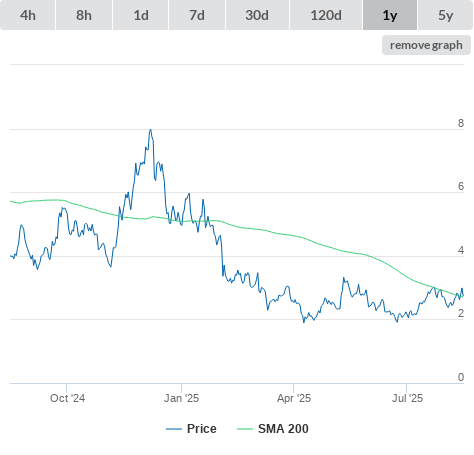This screenshot has width=474, height=455.
Task: Select the 4h time range tab
Action: pos(28,15)
